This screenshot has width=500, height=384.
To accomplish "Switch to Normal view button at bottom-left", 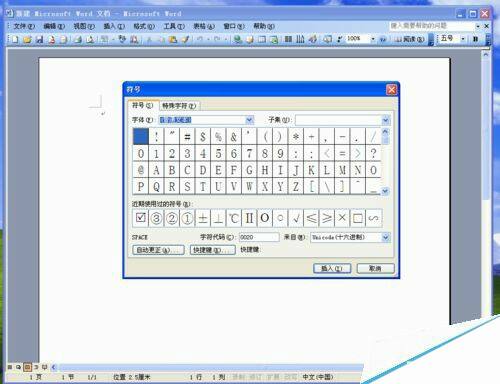I will pos(10,367).
